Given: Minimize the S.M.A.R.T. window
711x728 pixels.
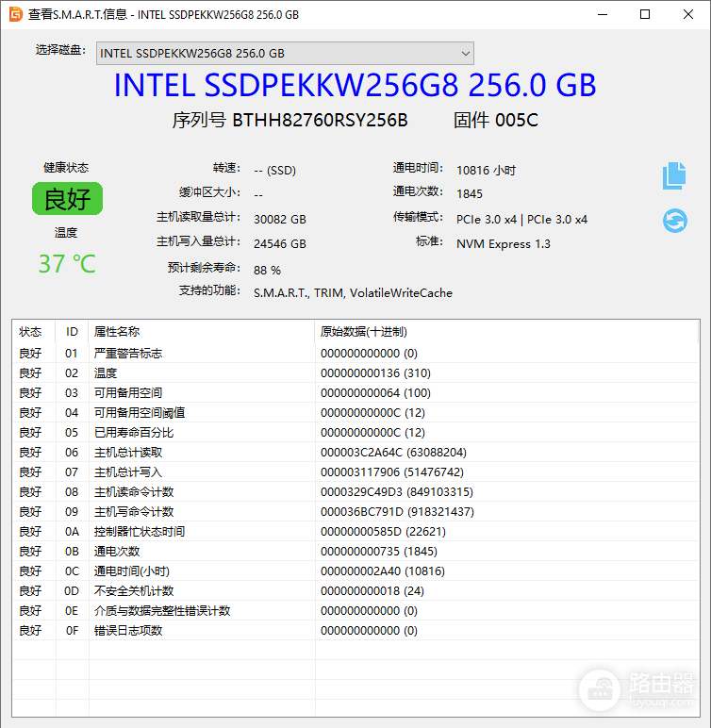Looking at the screenshot, I should tap(603, 14).
